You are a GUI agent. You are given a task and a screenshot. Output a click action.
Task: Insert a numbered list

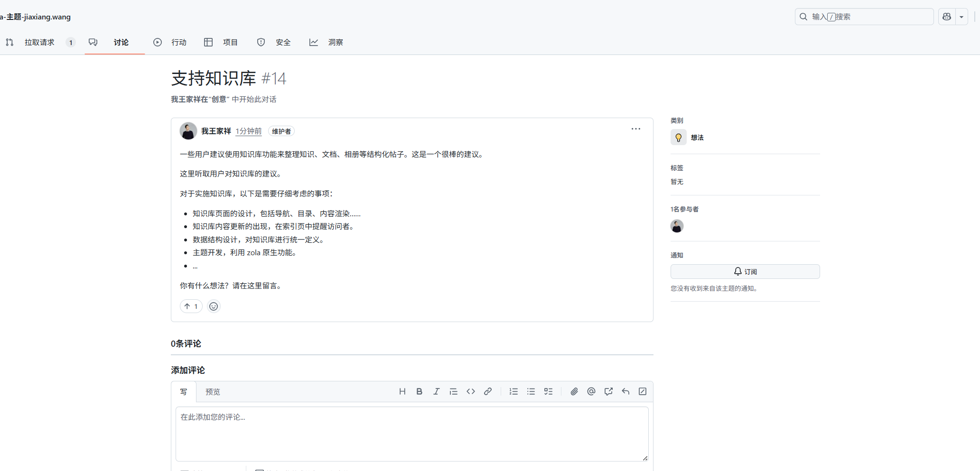click(513, 391)
